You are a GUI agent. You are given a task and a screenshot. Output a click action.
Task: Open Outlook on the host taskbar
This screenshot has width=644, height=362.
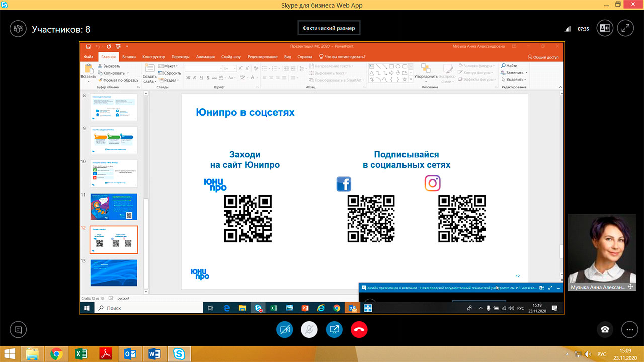(x=130, y=354)
